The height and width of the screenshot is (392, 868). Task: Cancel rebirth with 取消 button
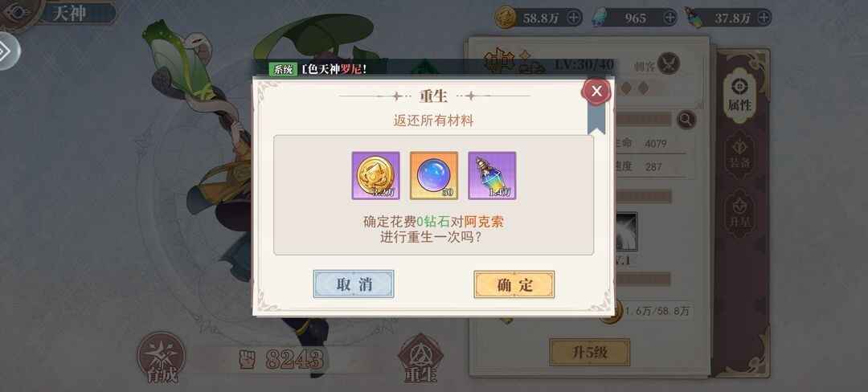pyautogui.click(x=354, y=284)
